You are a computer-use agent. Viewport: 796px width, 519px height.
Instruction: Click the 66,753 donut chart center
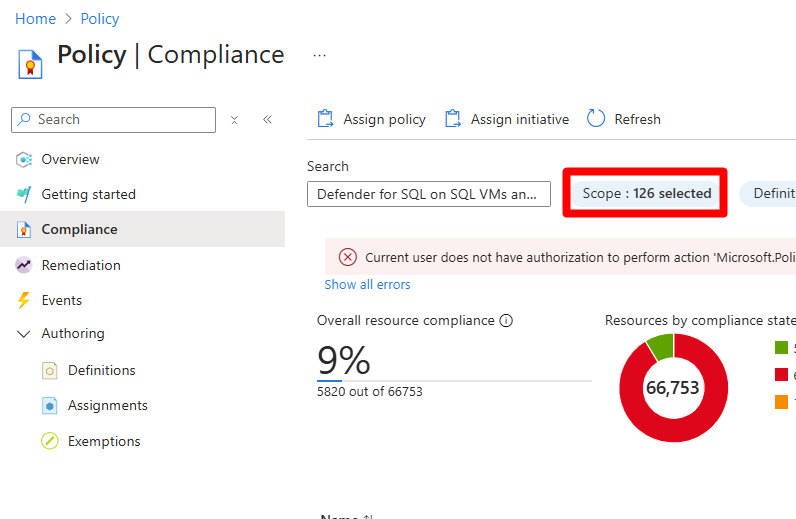[673, 388]
